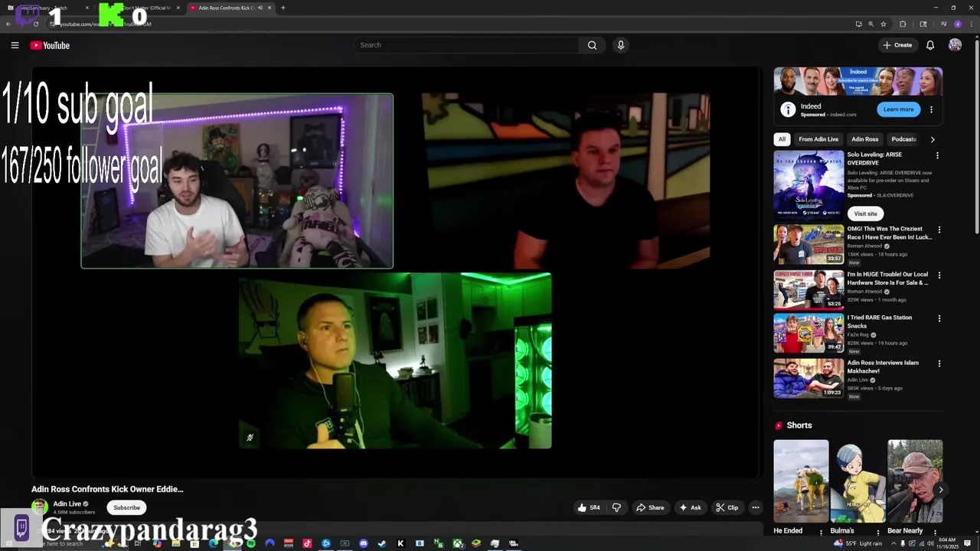Click Learn more on Indeed ad
980x551 pixels.
coord(898,109)
